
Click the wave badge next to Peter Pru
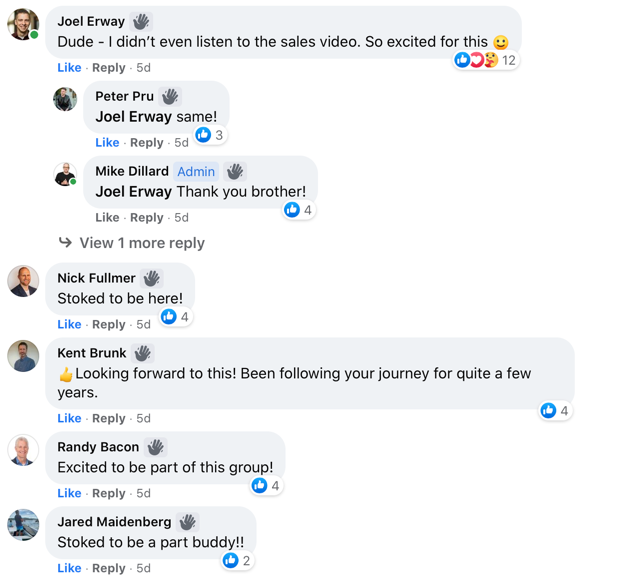coord(170,96)
